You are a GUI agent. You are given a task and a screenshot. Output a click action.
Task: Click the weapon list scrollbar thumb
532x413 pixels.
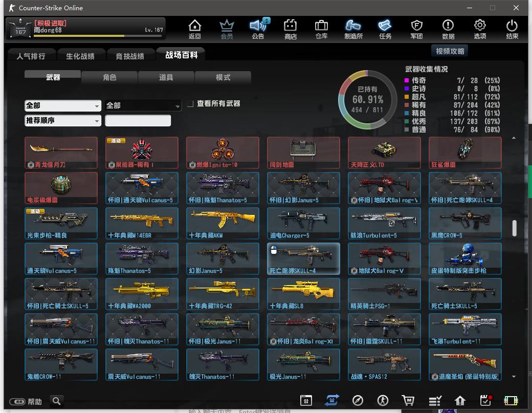click(x=515, y=228)
